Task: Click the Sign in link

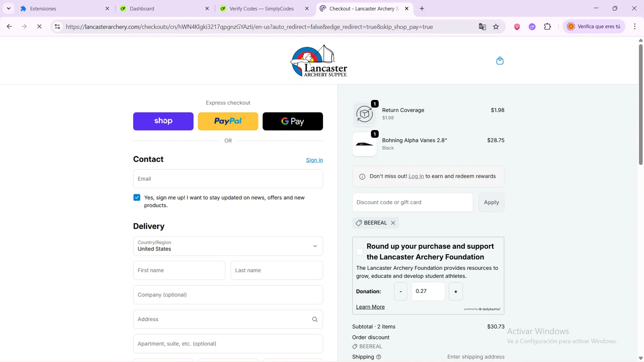Action: pyautogui.click(x=314, y=160)
